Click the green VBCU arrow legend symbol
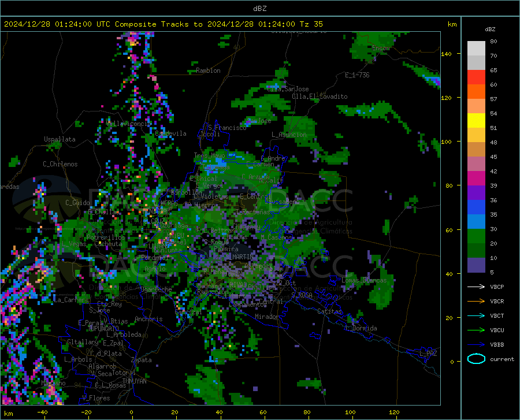Image resolution: width=520 pixels, height=420 pixels. [x=476, y=330]
